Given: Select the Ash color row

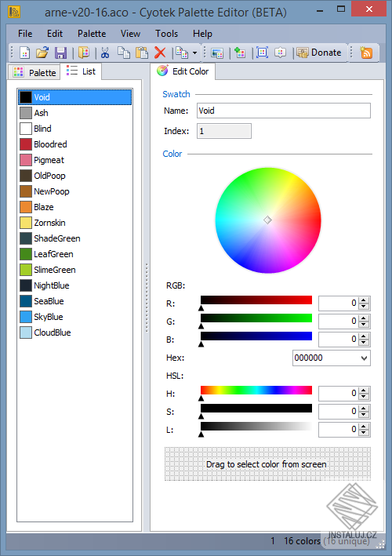Looking at the screenshot, I should click(74, 113).
